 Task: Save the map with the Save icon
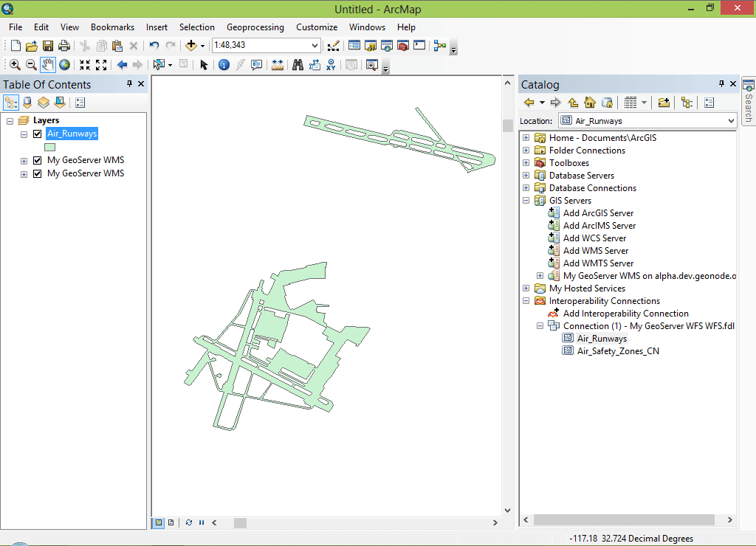[48, 46]
